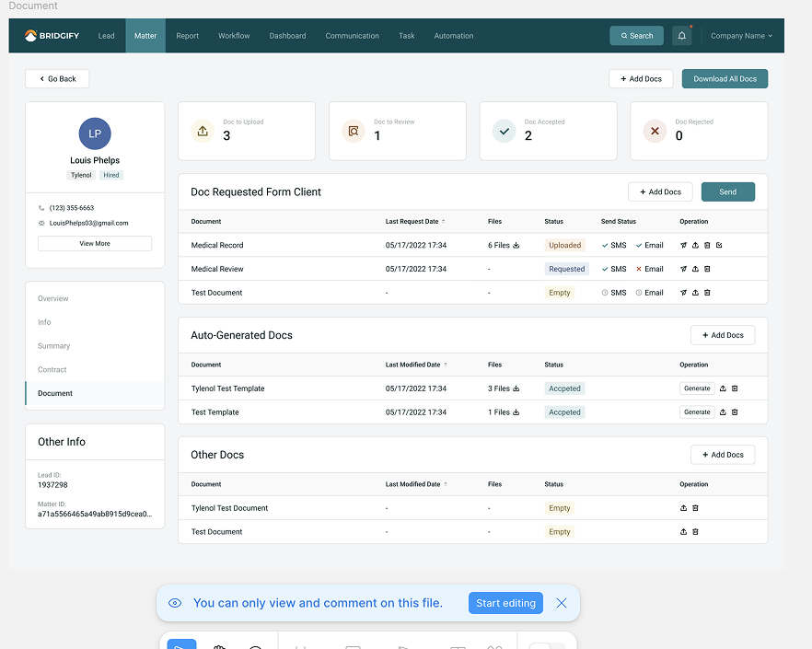Open the Dashboard tab

287,36
